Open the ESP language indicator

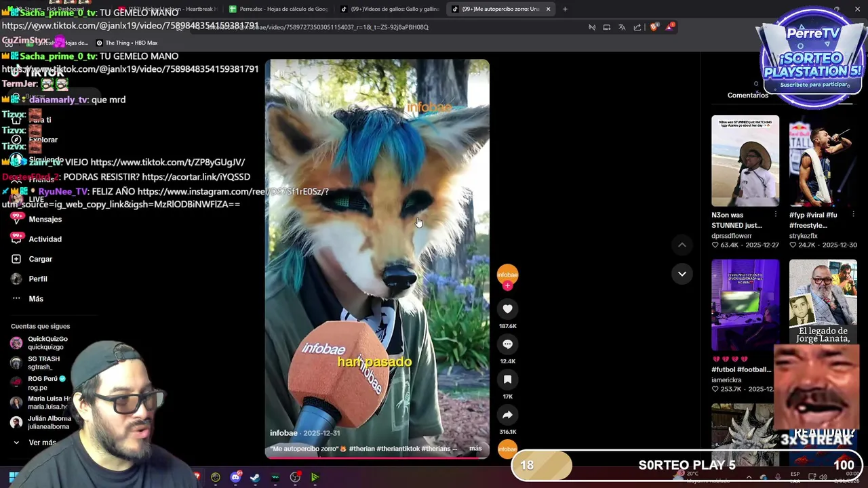795,476
